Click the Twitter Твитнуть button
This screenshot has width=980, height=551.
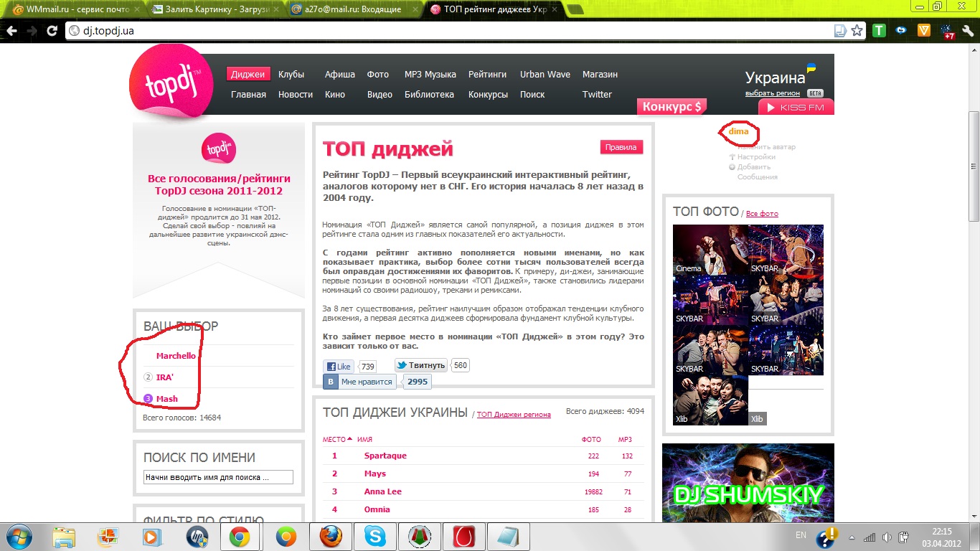pyautogui.click(x=421, y=365)
